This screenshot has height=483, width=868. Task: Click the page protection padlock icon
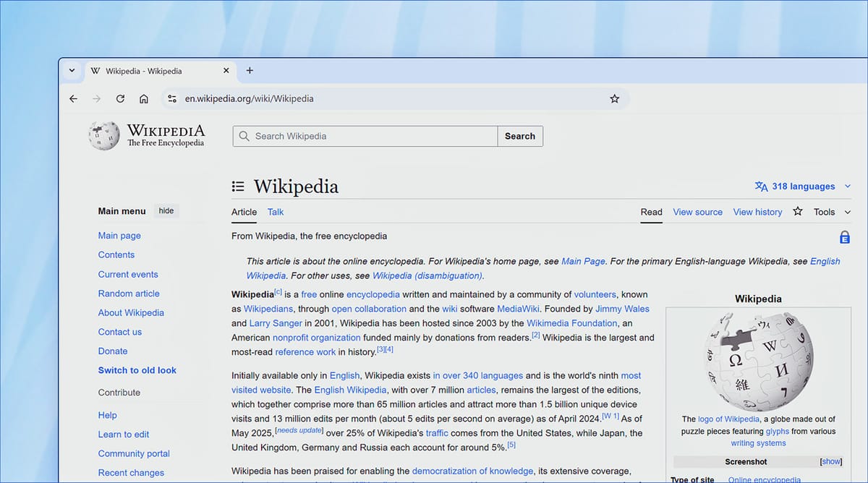(845, 236)
